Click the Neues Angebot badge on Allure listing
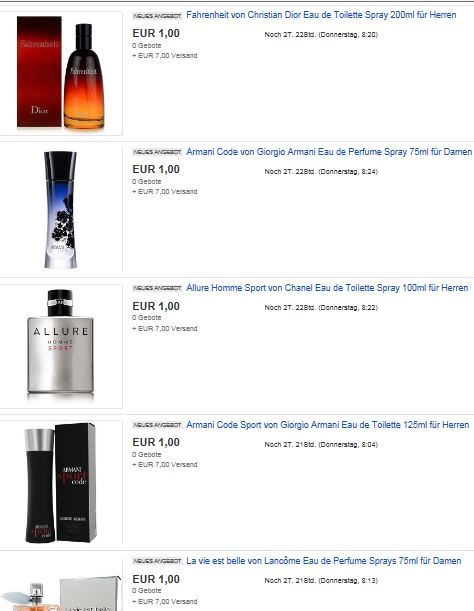This screenshot has width=474, height=611. 157,288
